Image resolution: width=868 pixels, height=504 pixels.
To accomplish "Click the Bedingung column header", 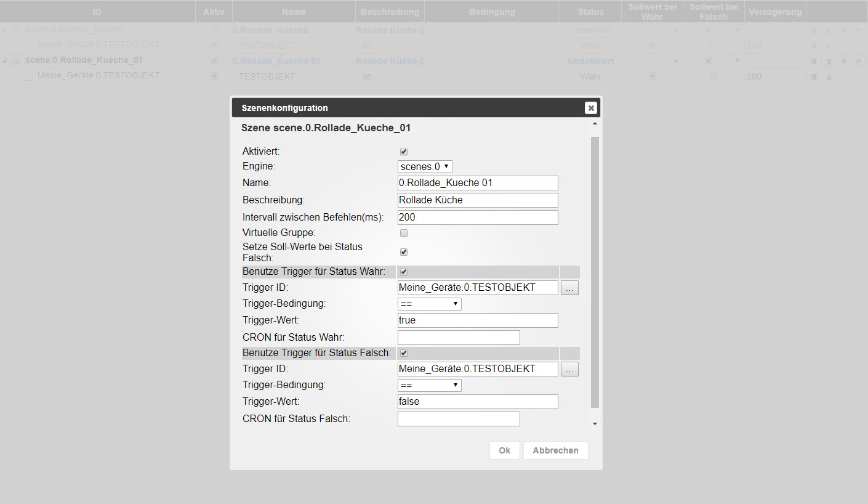I will 492,12.
